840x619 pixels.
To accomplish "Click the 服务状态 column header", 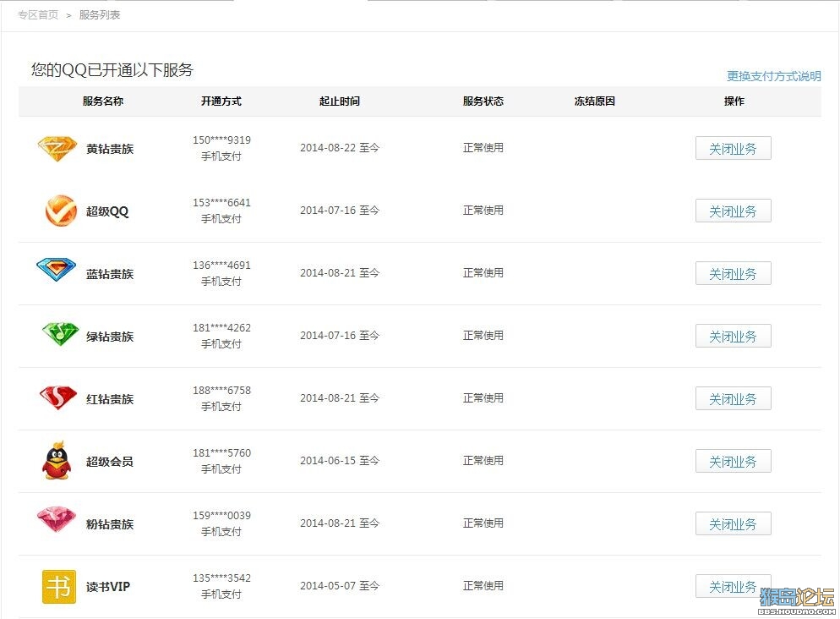I will point(483,101).
